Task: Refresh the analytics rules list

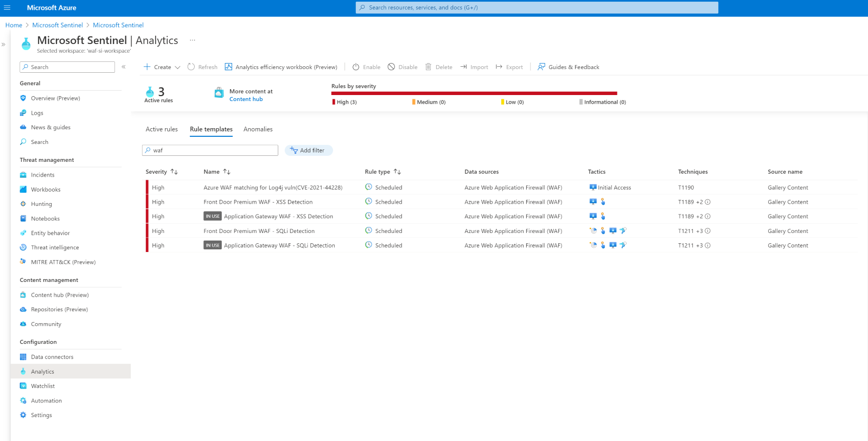Action: coord(202,67)
